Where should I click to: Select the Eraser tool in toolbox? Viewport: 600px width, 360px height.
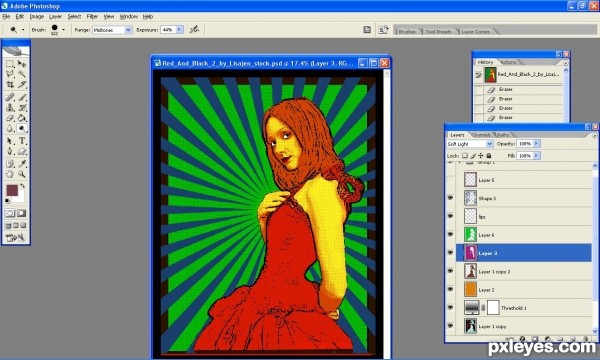pos(10,118)
